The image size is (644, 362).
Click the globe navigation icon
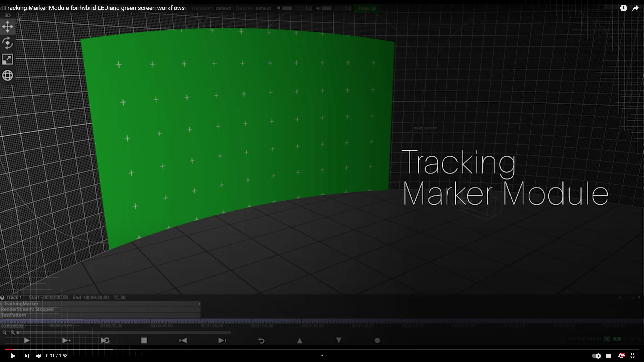[8, 75]
